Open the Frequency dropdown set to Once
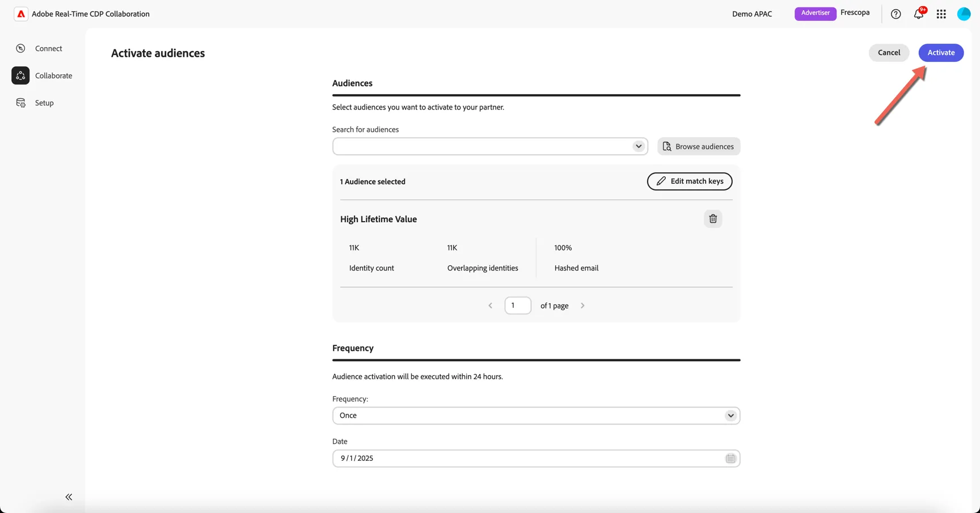The height and width of the screenshot is (513, 980). [536, 416]
